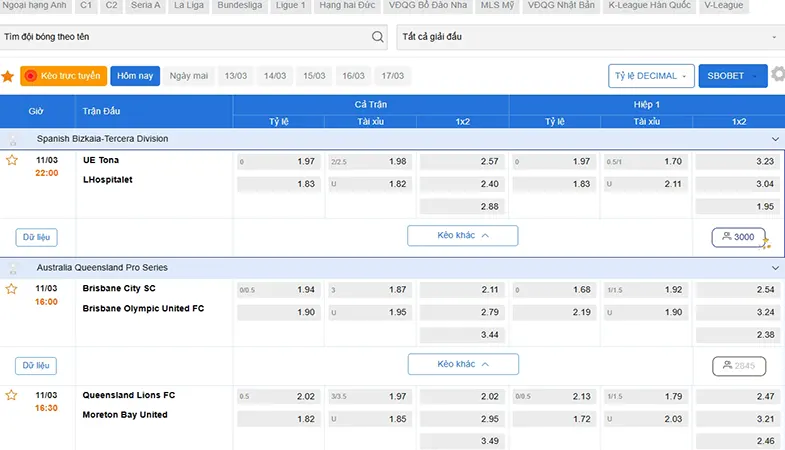The width and height of the screenshot is (785, 450).
Task: Click Queensland Lions FC handicap odds 2.02
Action: [279, 396]
